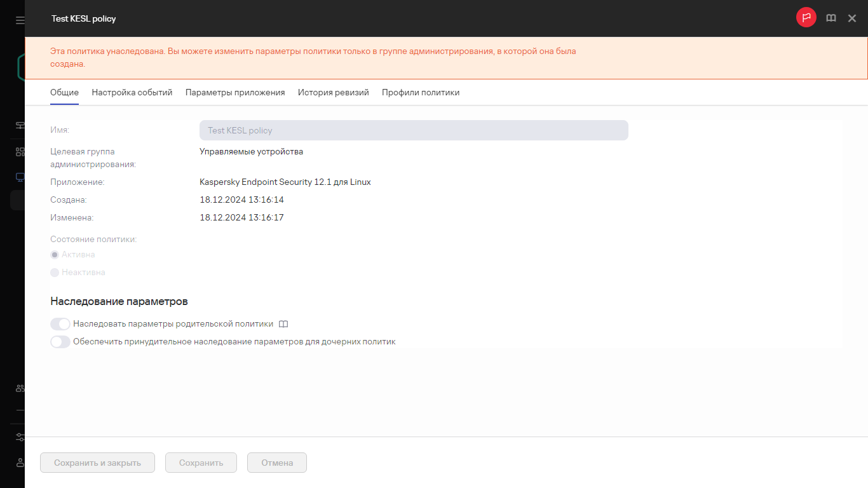Click the Сохранить и закрыть button
The image size is (868, 488).
click(x=97, y=463)
